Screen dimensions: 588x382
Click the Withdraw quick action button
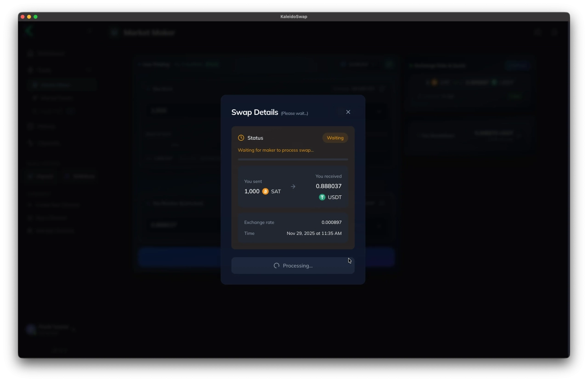point(79,177)
